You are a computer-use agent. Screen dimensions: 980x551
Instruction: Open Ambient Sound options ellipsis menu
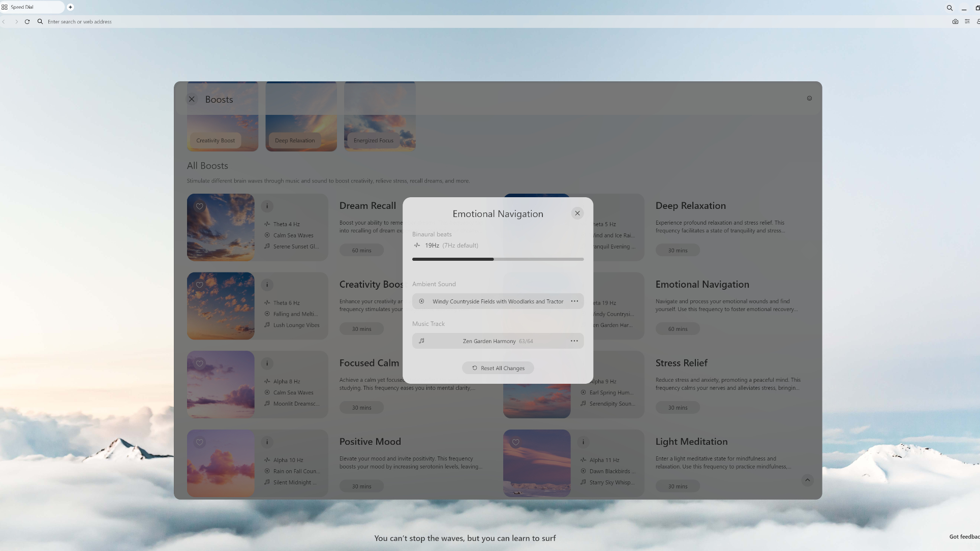574,301
